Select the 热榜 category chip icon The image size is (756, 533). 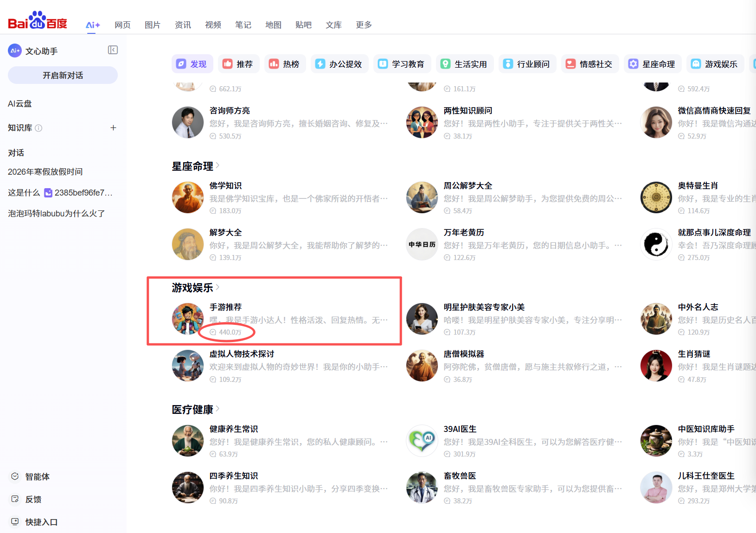click(x=273, y=64)
